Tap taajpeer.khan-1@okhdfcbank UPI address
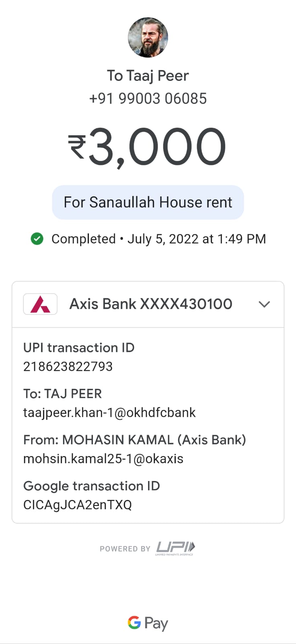Viewport: 296px width, 644px height. coord(109,413)
